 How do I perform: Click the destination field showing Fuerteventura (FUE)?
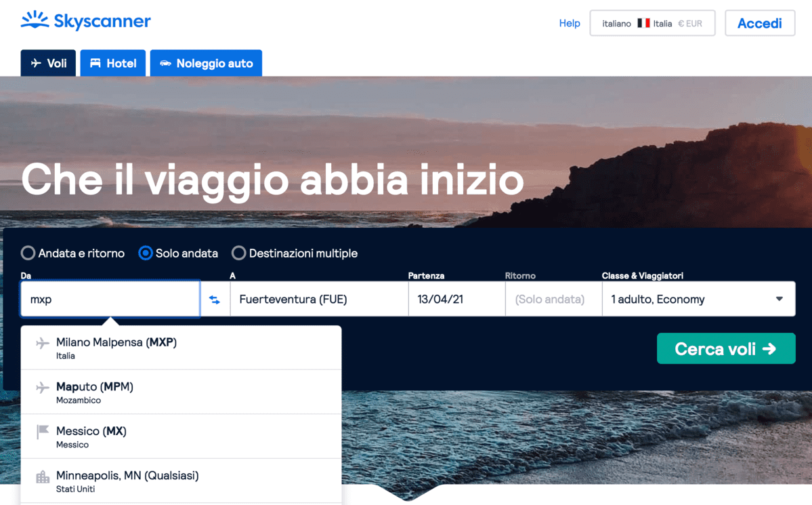pyautogui.click(x=319, y=299)
